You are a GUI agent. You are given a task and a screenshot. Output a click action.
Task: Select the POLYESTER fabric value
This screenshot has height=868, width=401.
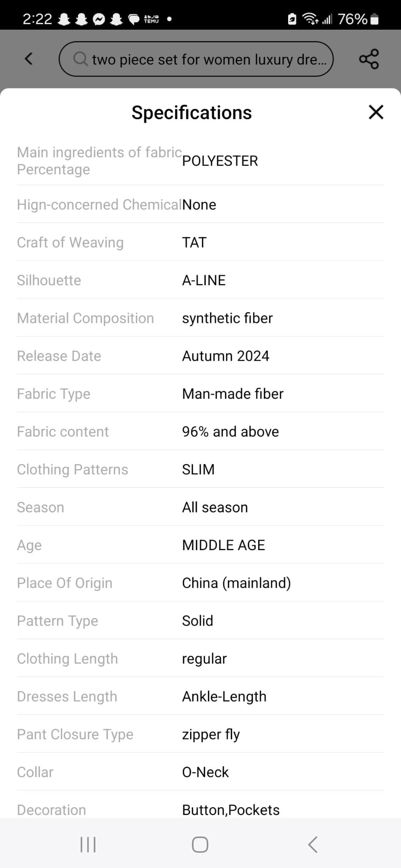[x=220, y=161]
